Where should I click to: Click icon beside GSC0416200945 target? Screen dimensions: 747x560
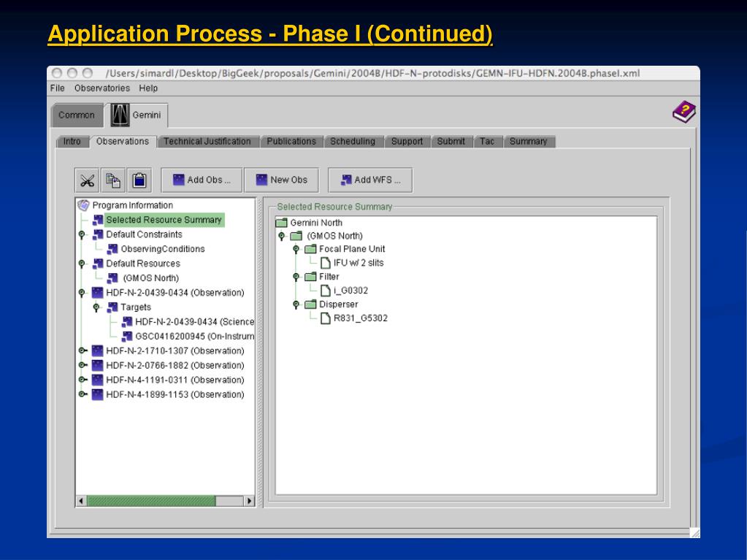point(127,336)
